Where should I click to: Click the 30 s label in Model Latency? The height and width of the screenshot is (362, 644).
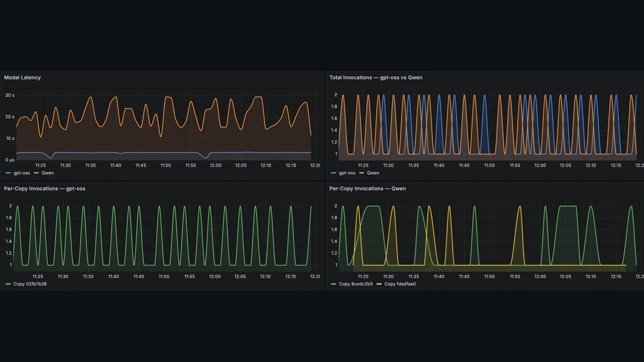coord(10,95)
